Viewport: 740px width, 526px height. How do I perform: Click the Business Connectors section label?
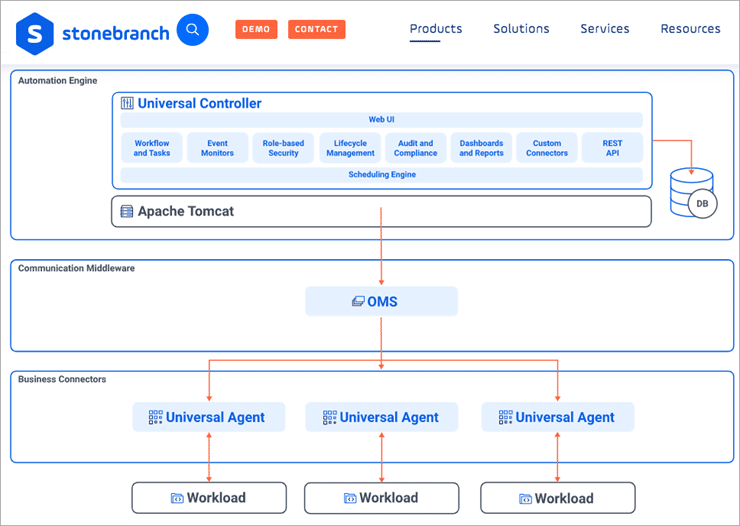(62, 379)
